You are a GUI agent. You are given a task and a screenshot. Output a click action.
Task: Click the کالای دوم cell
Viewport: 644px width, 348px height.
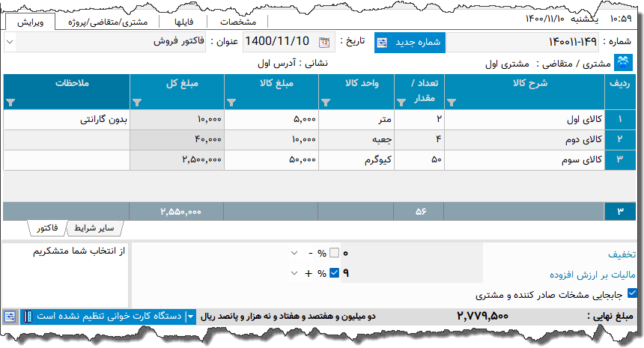[524, 139]
